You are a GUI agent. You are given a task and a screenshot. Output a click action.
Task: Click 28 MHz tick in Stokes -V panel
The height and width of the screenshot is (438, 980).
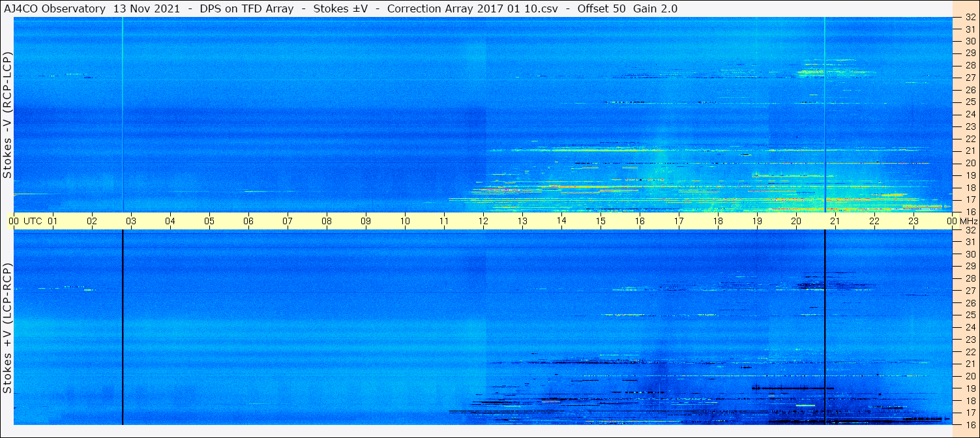(970, 65)
